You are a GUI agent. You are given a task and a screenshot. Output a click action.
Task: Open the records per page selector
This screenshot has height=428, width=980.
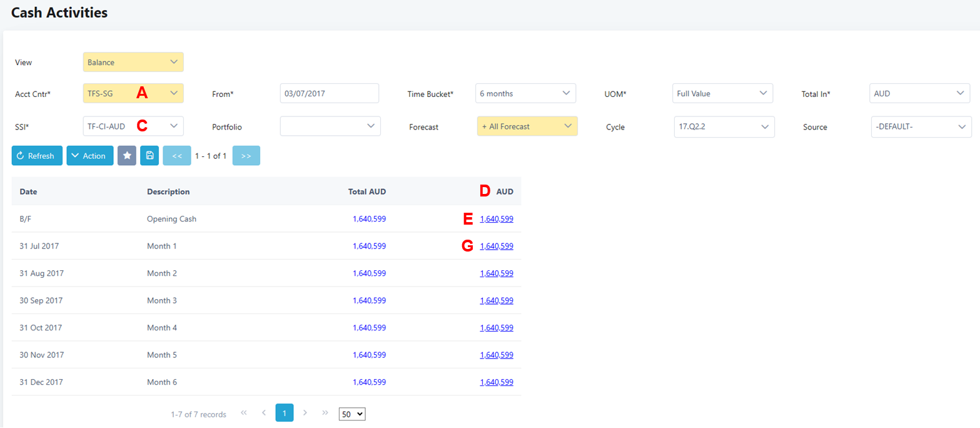point(351,414)
